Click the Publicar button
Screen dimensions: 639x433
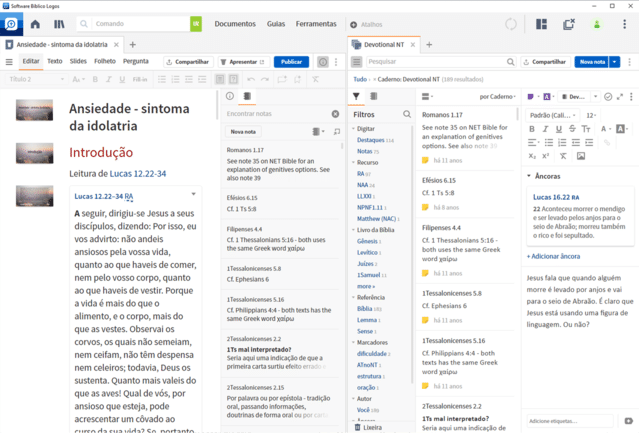click(291, 62)
